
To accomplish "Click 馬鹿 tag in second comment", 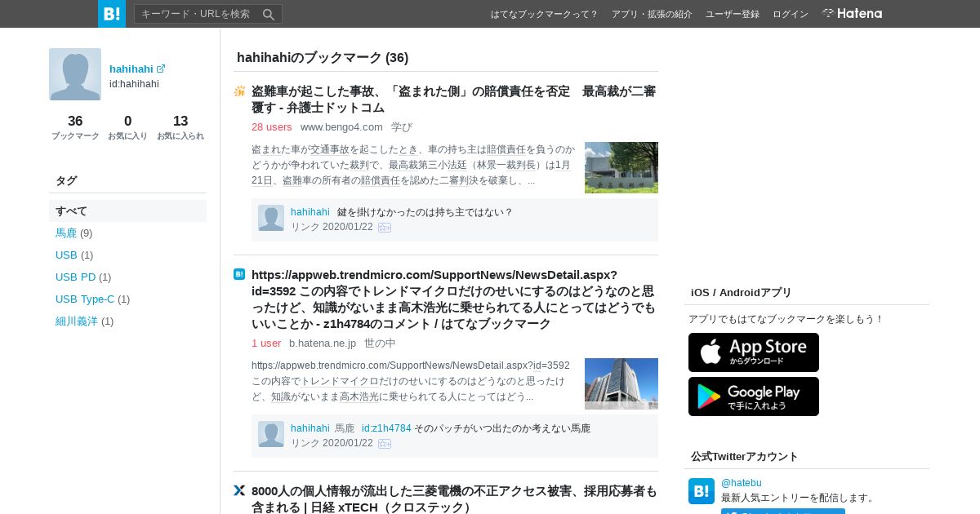I will (x=345, y=428).
